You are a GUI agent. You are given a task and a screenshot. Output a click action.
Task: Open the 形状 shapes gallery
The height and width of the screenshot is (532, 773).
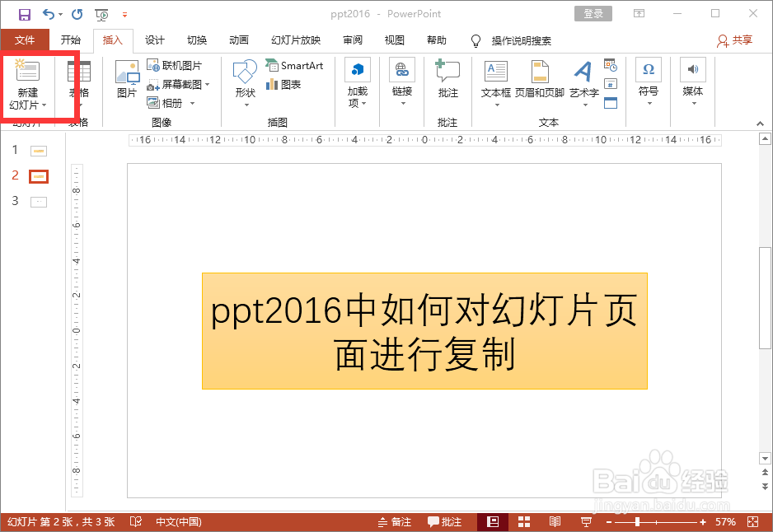[245, 82]
